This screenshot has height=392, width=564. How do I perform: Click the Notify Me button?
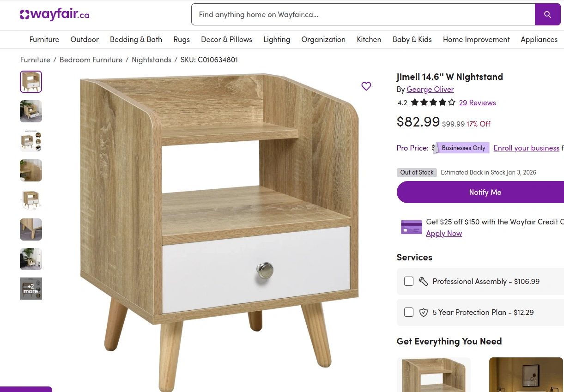pos(480,192)
